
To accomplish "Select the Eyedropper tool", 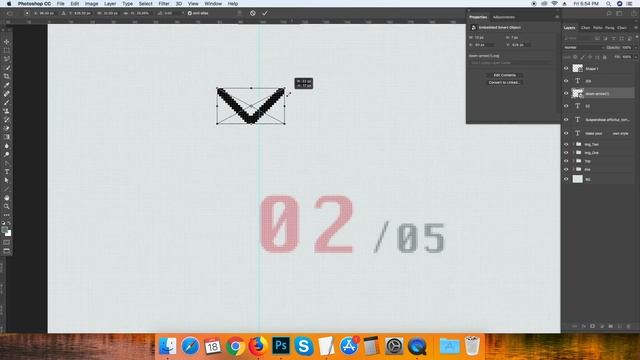I will click(x=7, y=85).
